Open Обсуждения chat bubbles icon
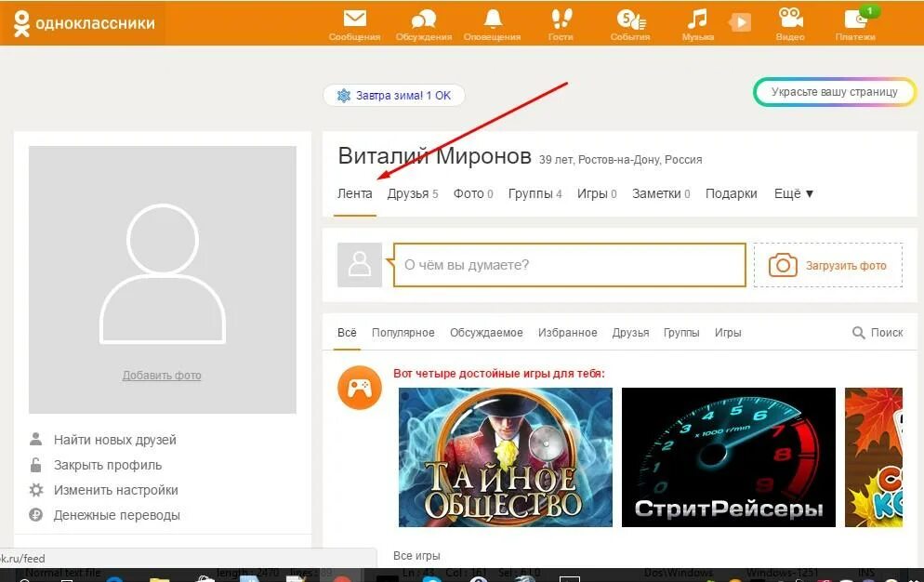 424,19
